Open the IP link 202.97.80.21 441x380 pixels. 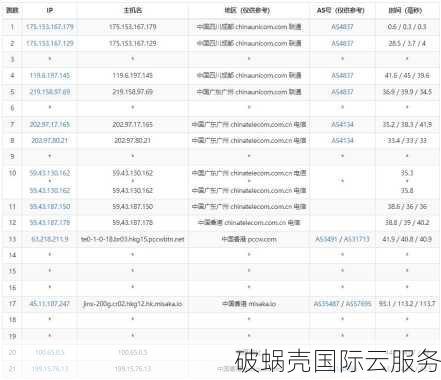click(50, 140)
